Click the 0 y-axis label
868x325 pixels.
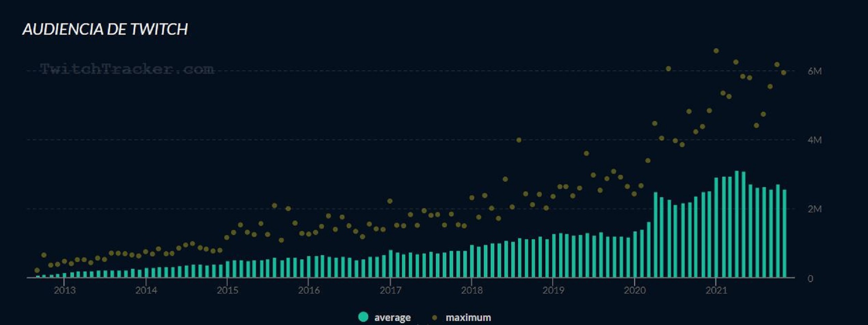[x=810, y=278]
